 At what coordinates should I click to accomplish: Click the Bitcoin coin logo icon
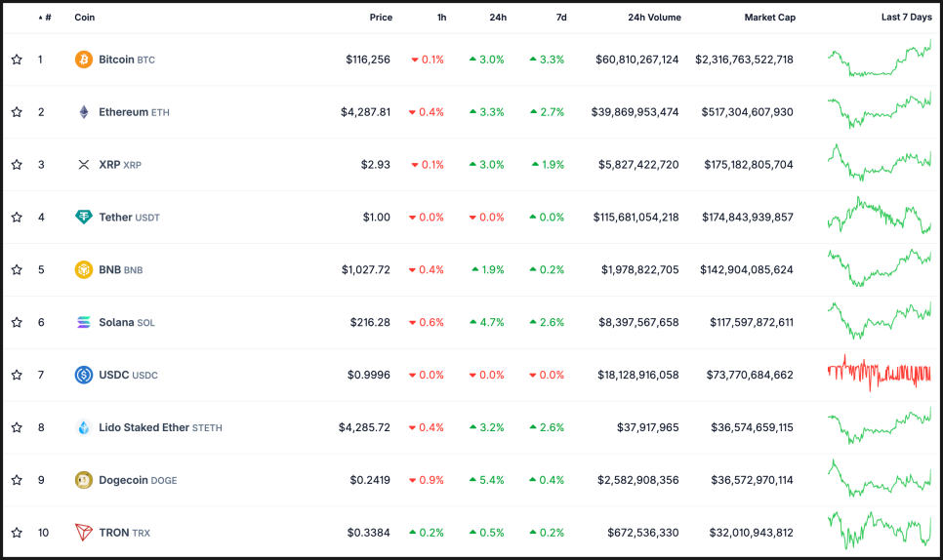(84, 60)
